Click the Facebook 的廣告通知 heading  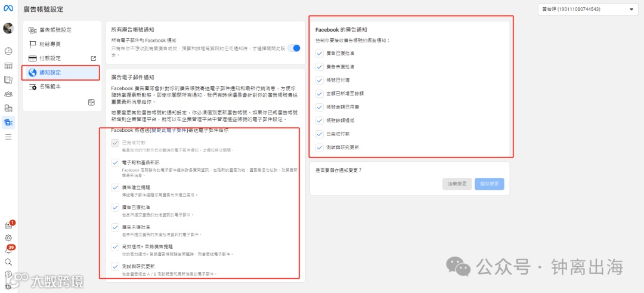click(x=341, y=30)
